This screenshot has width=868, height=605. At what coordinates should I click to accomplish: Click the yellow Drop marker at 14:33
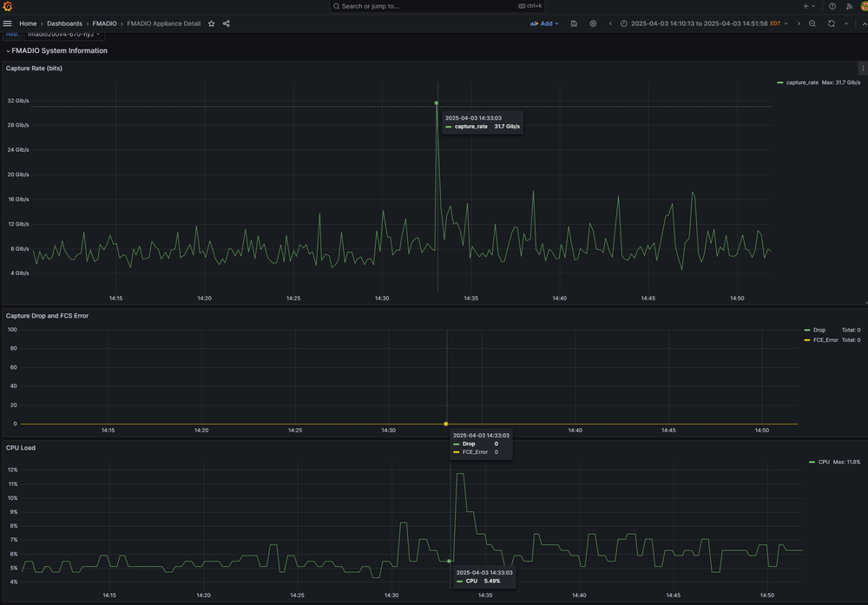coord(445,424)
